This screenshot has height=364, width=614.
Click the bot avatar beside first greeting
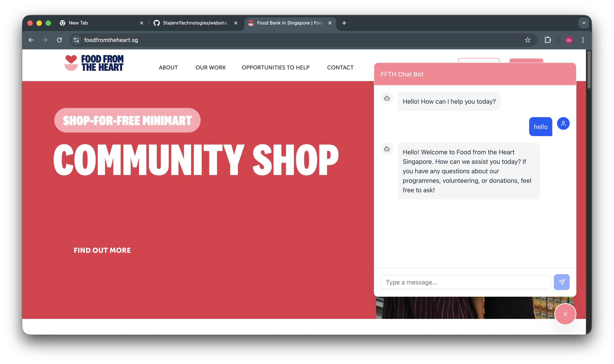pos(387,98)
